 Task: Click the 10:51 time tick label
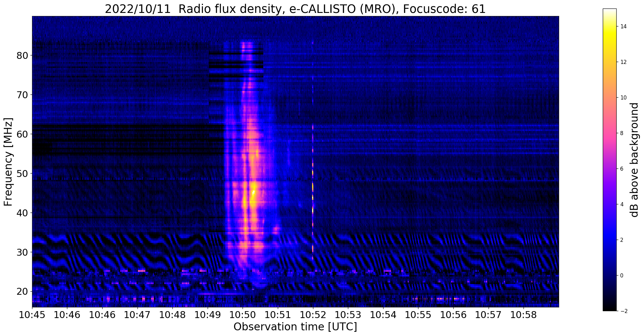point(278,315)
